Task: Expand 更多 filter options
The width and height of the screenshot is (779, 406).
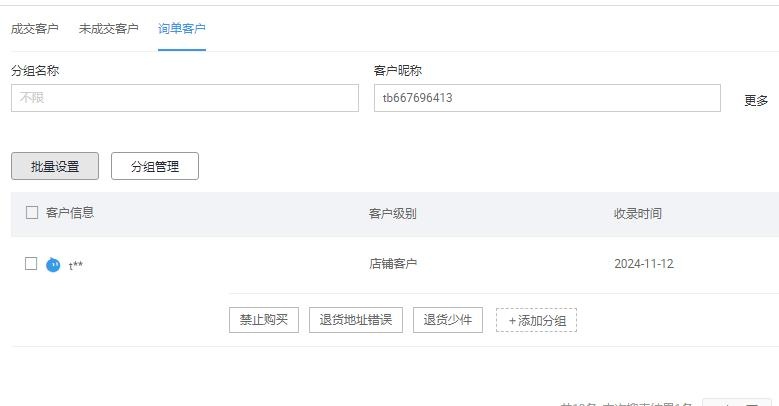Action: (756, 100)
